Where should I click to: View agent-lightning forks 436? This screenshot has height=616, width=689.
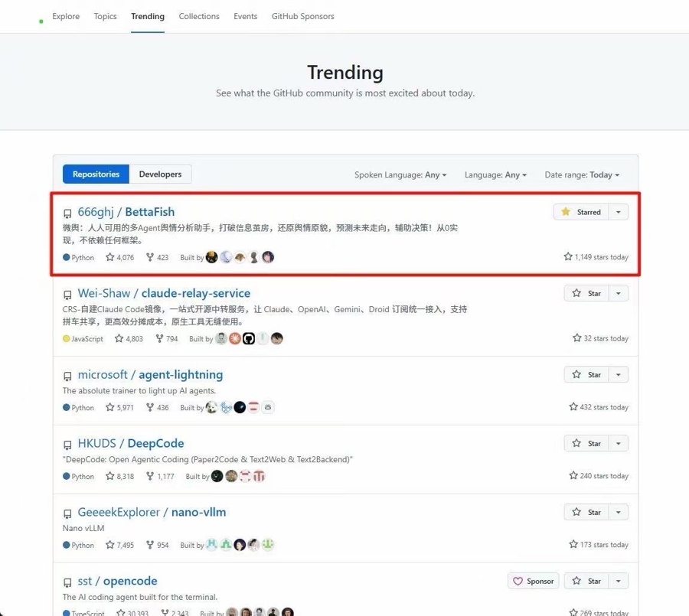point(157,408)
